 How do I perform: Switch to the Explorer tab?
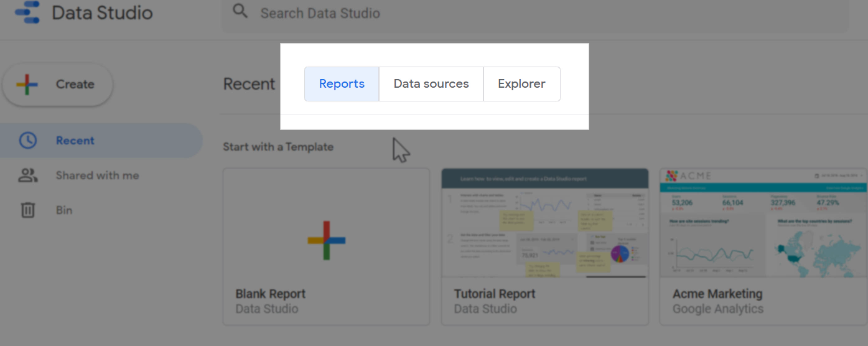pos(522,84)
